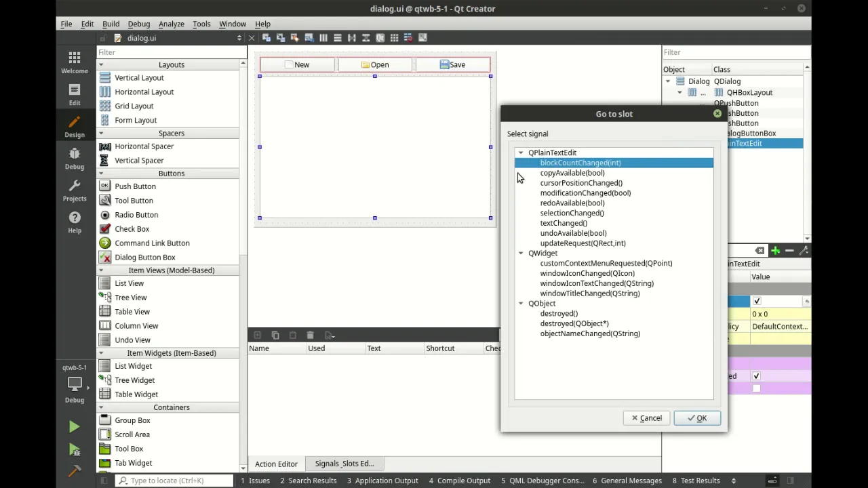Collapse the QWidget signal group
This screenshot has width=868, height=488.
click(521, 253)
